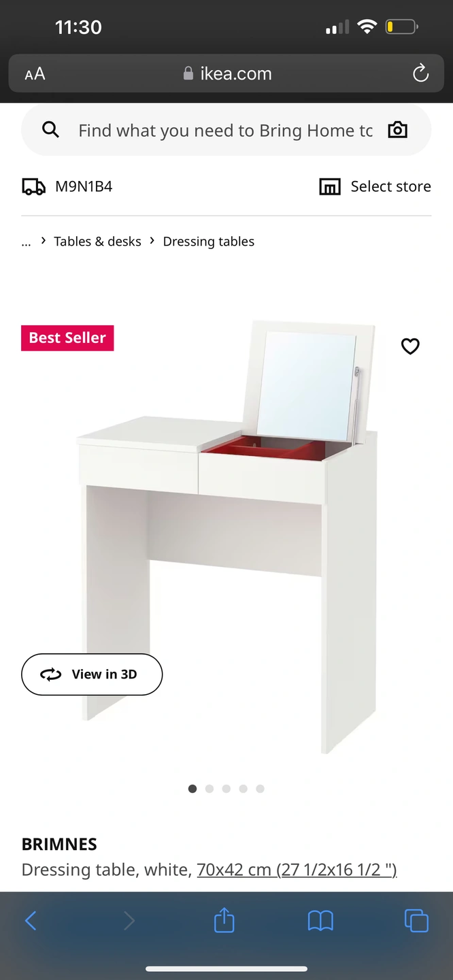Go to the Dressing tables breadcrumb
The image size is (453, 980).
point(209,242)
